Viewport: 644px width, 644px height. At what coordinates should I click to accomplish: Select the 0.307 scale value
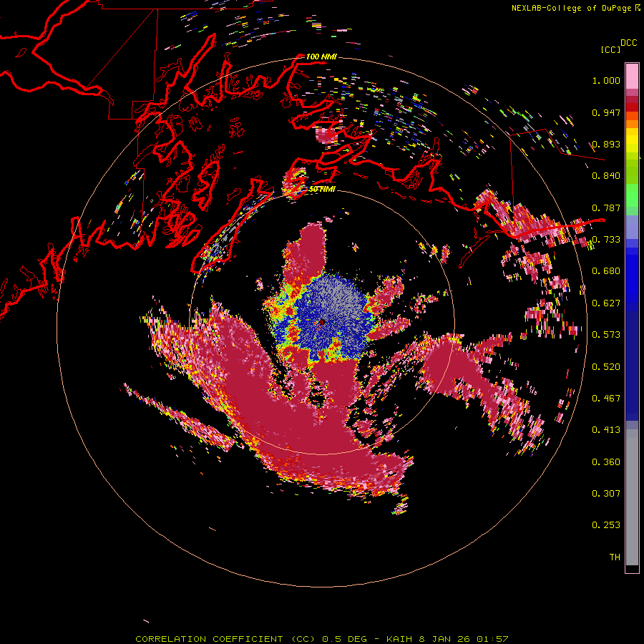606,494
